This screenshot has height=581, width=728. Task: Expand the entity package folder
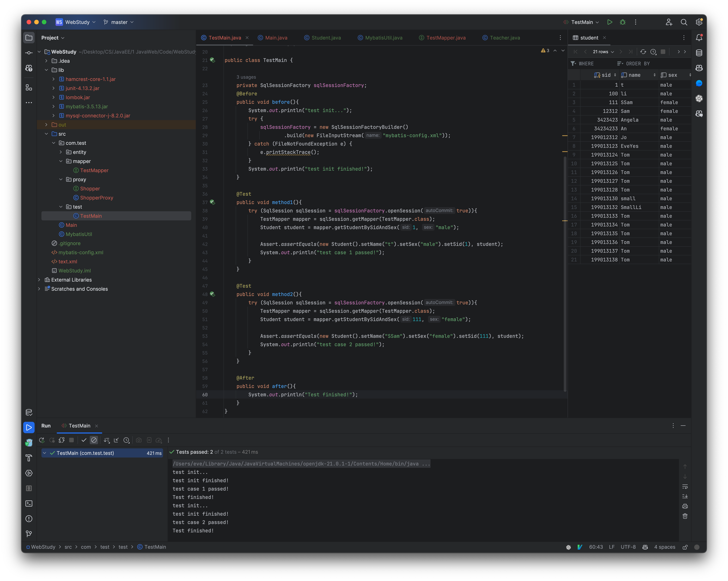pyautogui.click(x=61, y=152)
